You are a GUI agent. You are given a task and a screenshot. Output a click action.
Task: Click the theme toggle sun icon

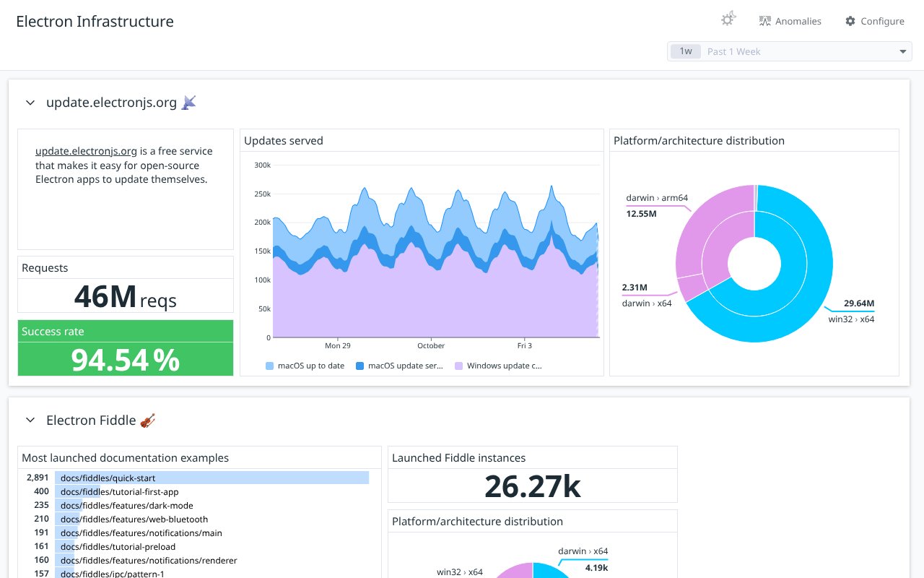pyautogui.click(x=728, y=20)
